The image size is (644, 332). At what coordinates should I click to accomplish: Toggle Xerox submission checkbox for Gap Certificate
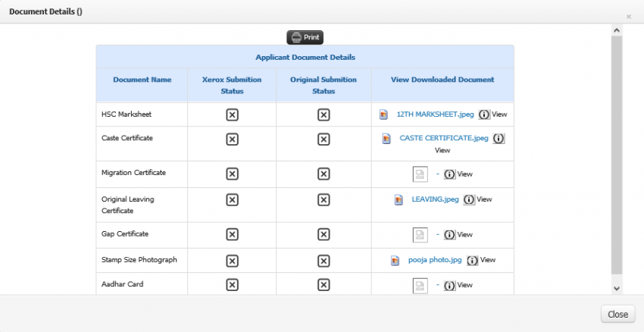coord(232,235)
